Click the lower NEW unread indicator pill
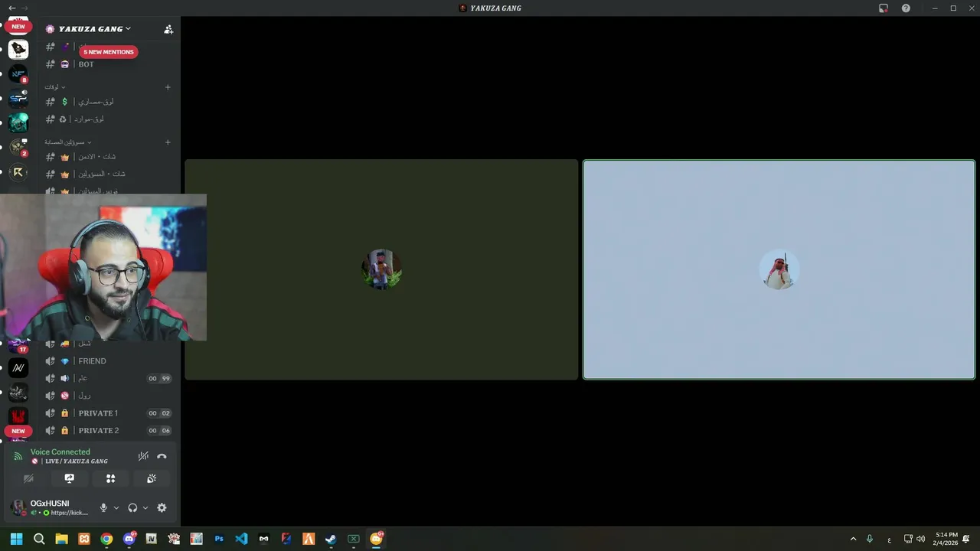 (x=18, y=431)
